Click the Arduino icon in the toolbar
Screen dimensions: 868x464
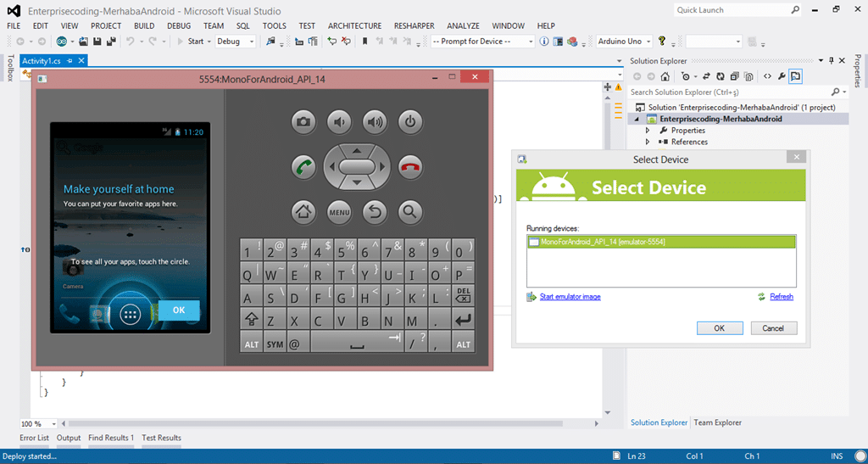(62, 42)
